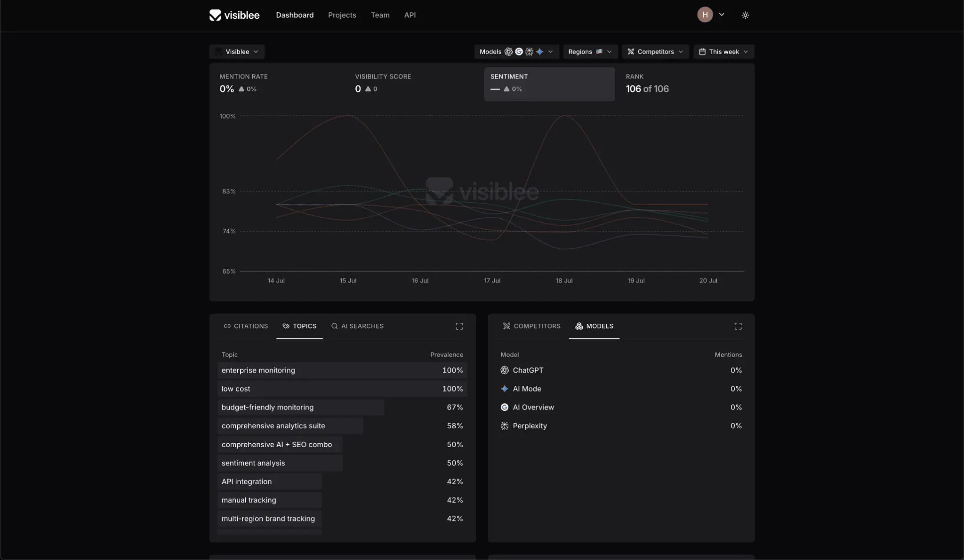Switch to the AI Searches tab
Image resolution: width=964 pixels, height=560 pixels.
click(357, 326)
